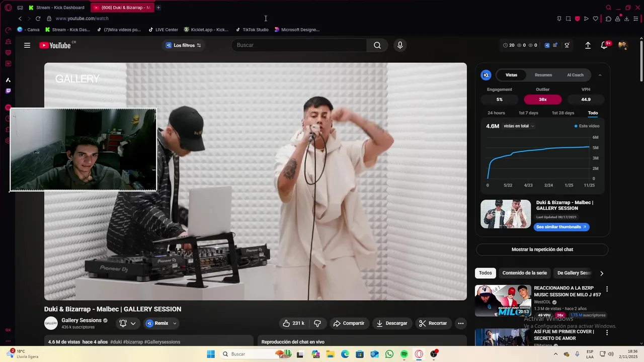The image size is (644, 362).
Task: Open the vidIQ list icon in header
Action: (555, 45)
